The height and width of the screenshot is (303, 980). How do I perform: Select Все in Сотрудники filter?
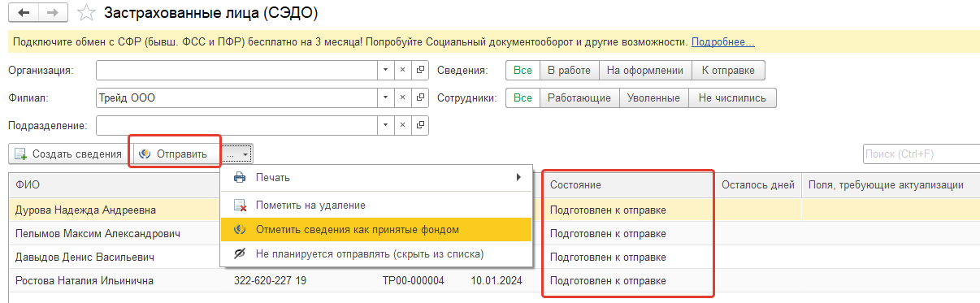point(523,98)
